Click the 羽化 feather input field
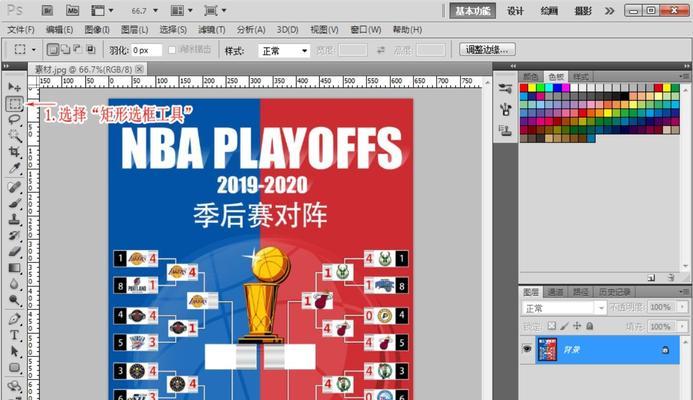The image size is (693, 400). tap(147, 50)
